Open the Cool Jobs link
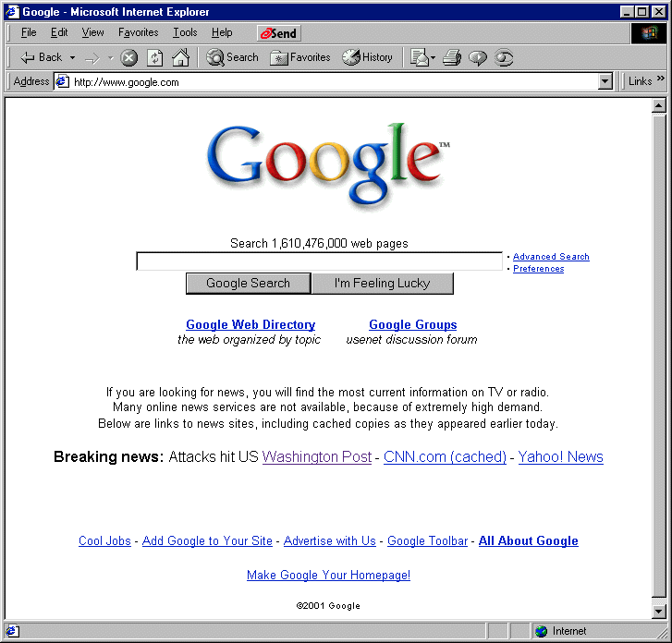Viewport: 672px width, 643px height. coord(104,541)
